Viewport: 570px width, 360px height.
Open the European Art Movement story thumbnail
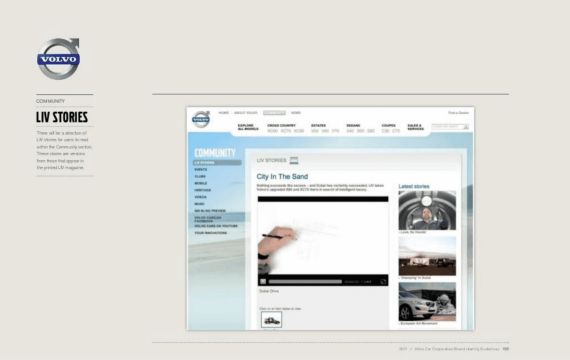pos(427,302)
